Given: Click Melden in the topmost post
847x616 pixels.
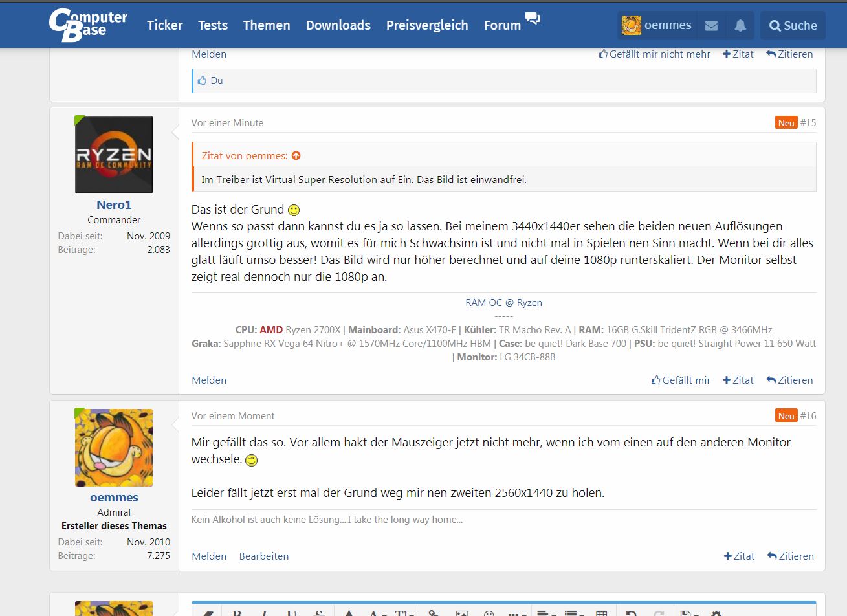Looking at the screenshot, I should point(209,54).
